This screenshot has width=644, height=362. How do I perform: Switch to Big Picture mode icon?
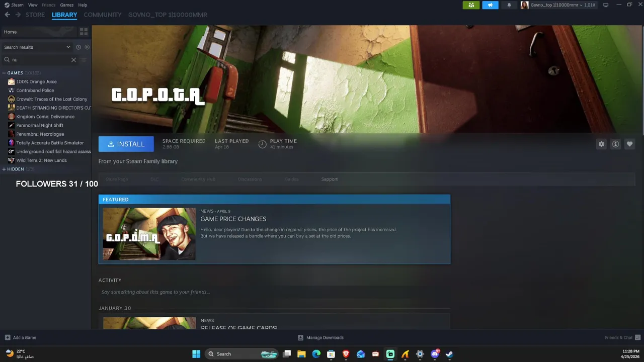click(606, 5)
